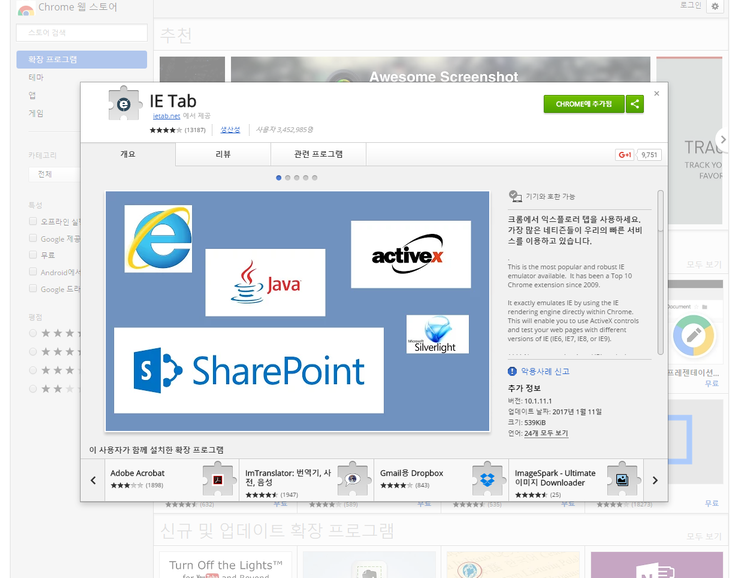Check the 무료 (free) filter checkbox
The height and width of the screenshot is (578, 740).
coord(33,255)
